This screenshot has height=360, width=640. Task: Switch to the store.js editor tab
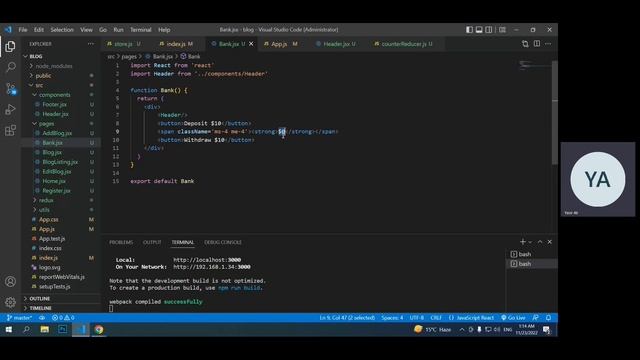(124, 44)
